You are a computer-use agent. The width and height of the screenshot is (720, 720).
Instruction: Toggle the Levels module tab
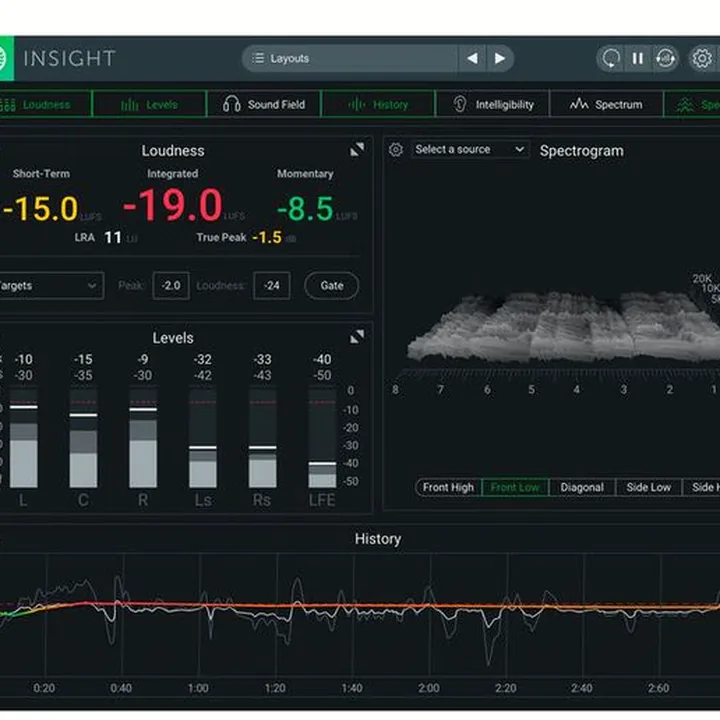click(150, 105)
